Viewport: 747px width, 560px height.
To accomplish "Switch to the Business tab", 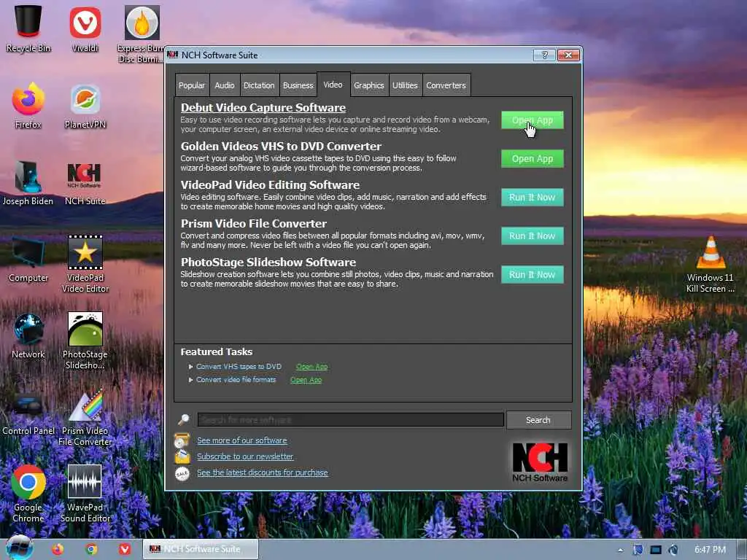I will click(x=298, y=85).
